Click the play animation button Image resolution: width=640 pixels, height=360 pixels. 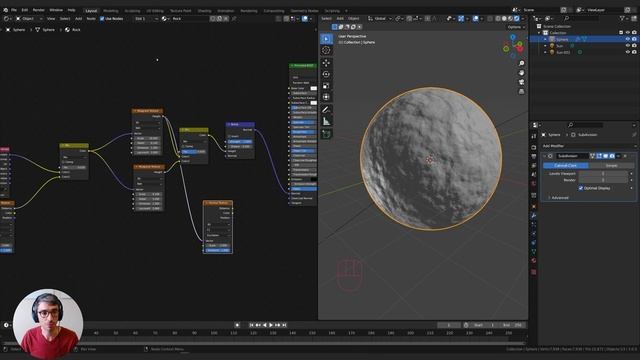[x=271, y=325]
